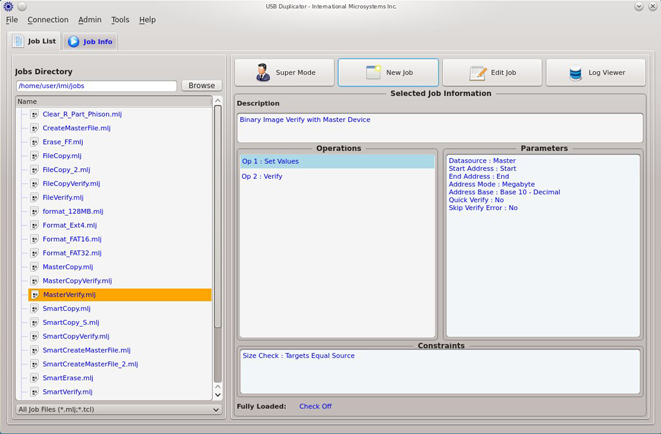The height and width of the screenshot is (434, 661).
Task: Click the FileVerify.mlj file icon
Action: coord(35,198)
